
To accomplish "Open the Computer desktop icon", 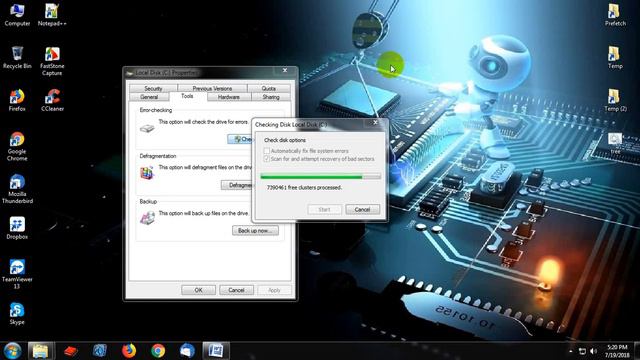I will coord(17,15).
